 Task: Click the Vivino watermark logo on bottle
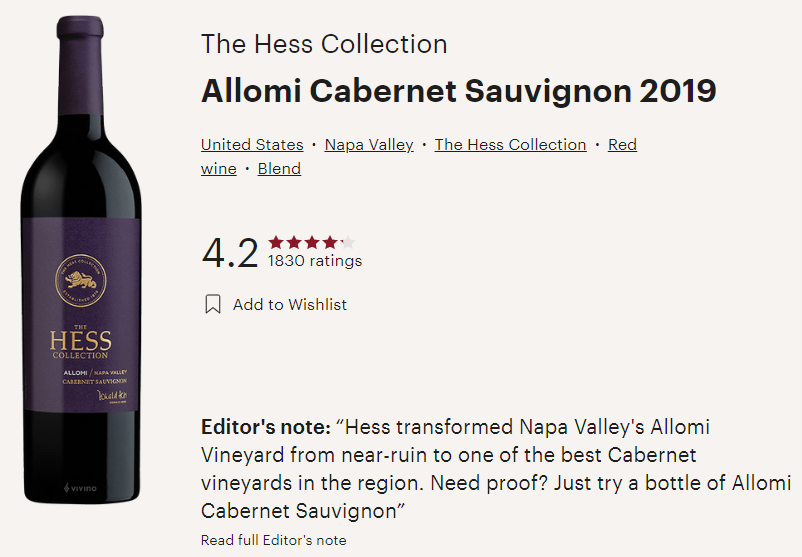80,488
